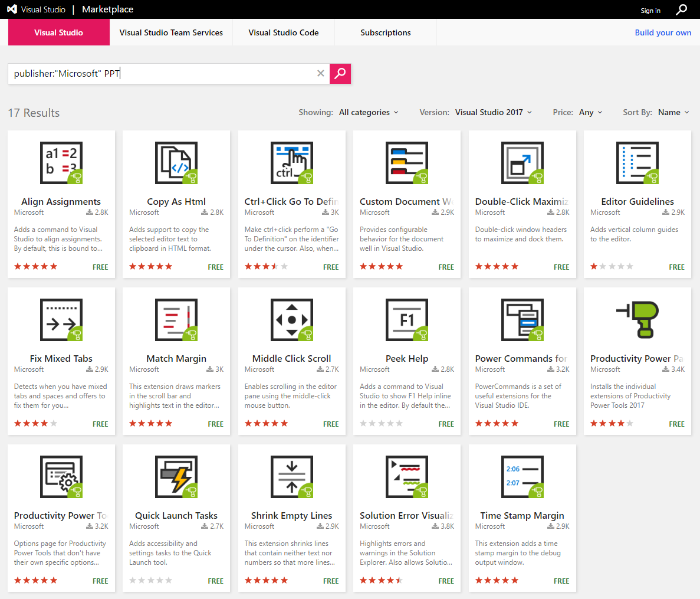This screenshot has width=700, height=599.
Task: Click the 3.8K downloads count
Action: [x=443, y=526]
